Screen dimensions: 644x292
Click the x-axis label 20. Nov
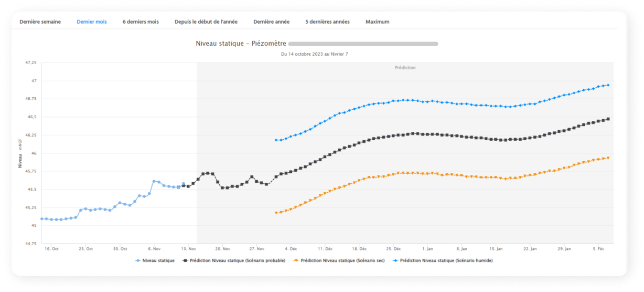[x=223, y=249]
